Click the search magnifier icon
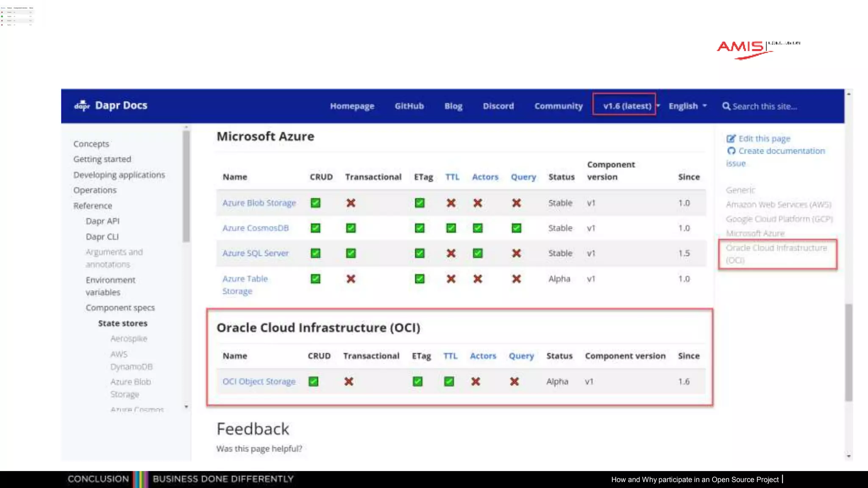The image size is (868, 488). (x=726, y=106)
